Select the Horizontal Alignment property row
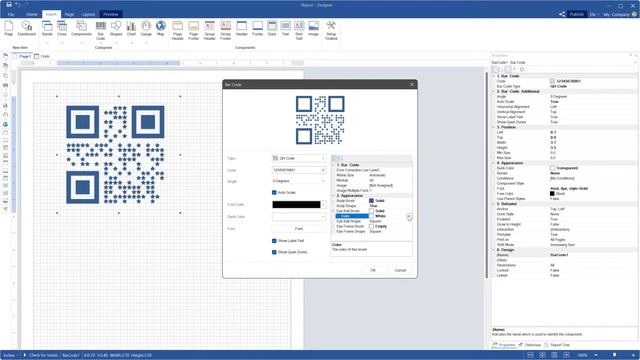This screenshot has width=640, height=360. coord(564,107)
